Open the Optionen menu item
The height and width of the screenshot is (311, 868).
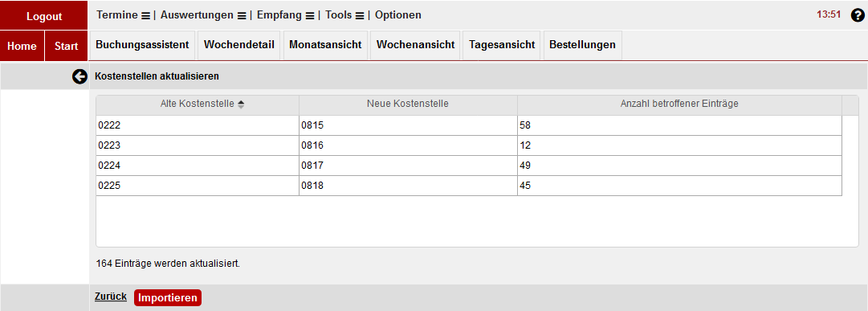398,15
